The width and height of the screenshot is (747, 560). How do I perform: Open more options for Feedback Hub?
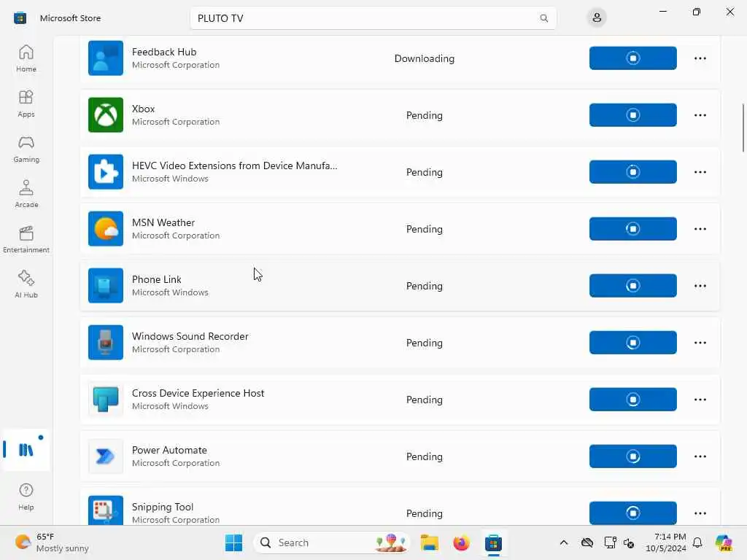click(x=700, y=58)
